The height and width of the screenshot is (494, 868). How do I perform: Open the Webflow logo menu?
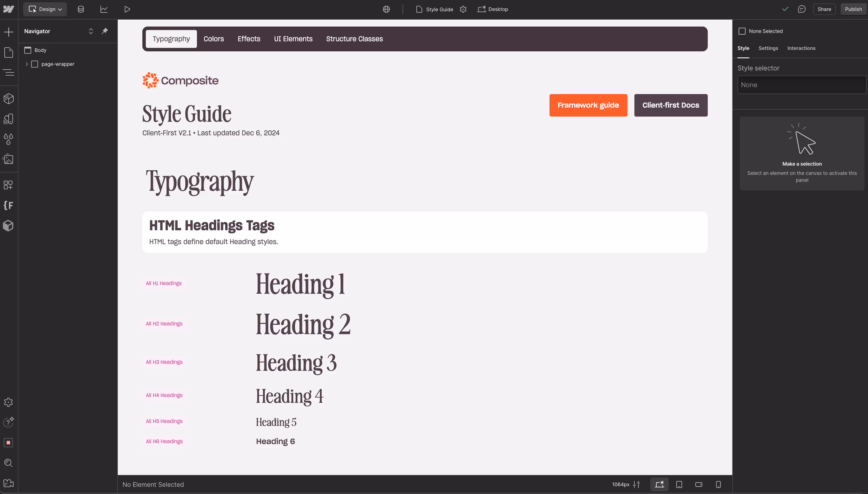8,9
